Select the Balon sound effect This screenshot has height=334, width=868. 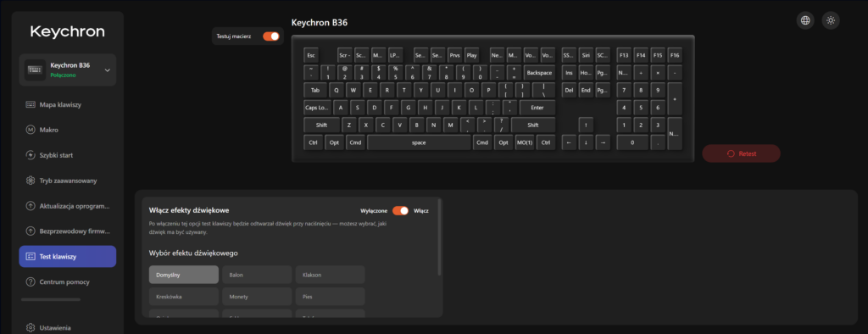[x=257, y=274]
